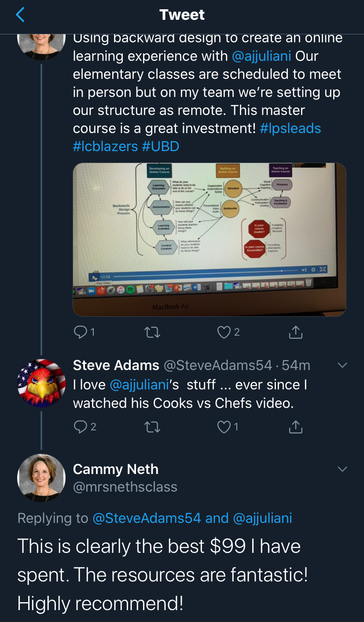Open Steve Adams' tweet options chevron
This screenshot has height=622, width=364.
tap(342, 365)
